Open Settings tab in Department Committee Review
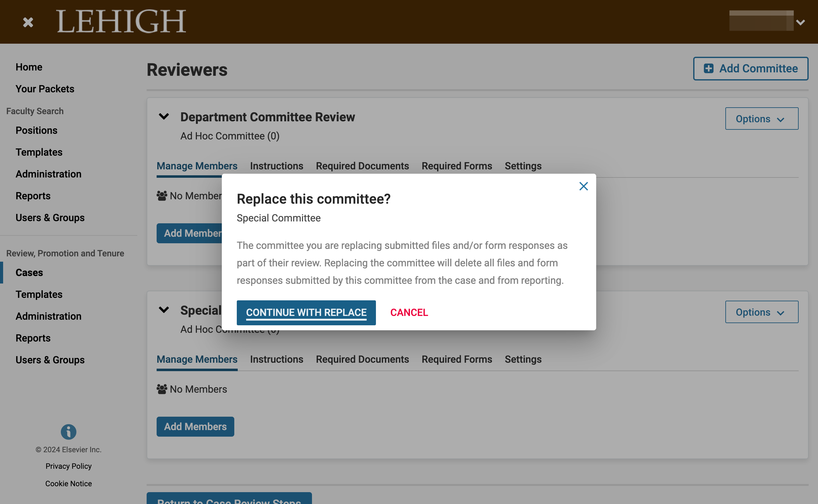The width and height of the screenshot is (818, 504). coord(523,166)
